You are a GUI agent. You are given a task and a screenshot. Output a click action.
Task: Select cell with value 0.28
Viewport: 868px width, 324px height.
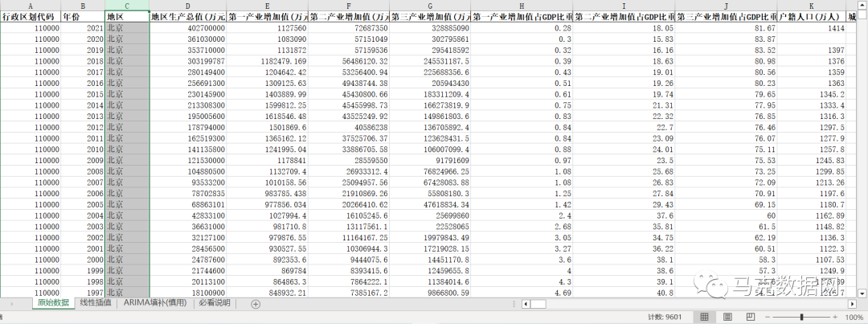pos(522,27)
